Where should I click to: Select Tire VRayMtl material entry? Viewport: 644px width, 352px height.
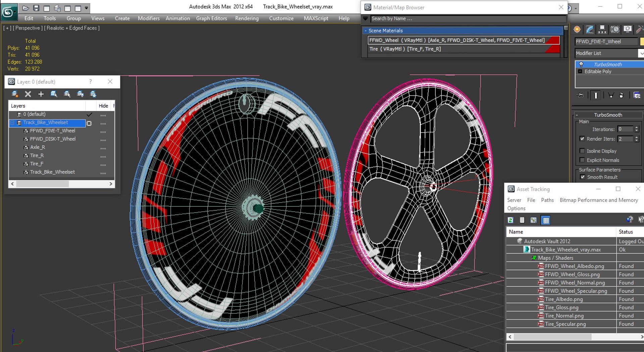[x=464, y=49]
